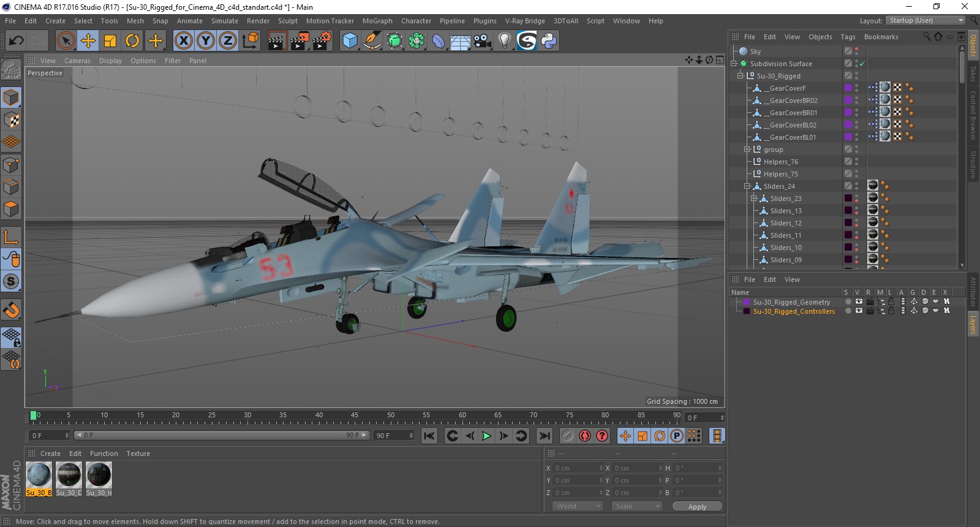Open the File menu
Screen dimensions: 980x527
point(10,21)
